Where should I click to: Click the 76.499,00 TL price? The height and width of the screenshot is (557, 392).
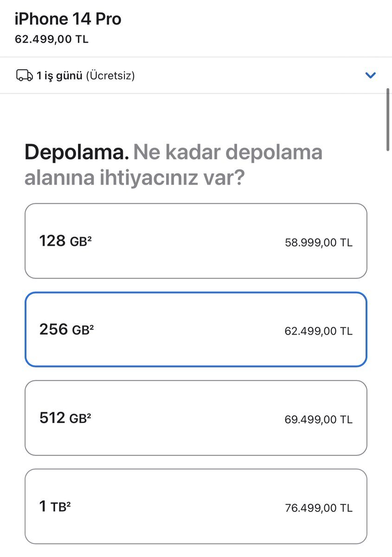pyautogui.click(x=318, y=508)
